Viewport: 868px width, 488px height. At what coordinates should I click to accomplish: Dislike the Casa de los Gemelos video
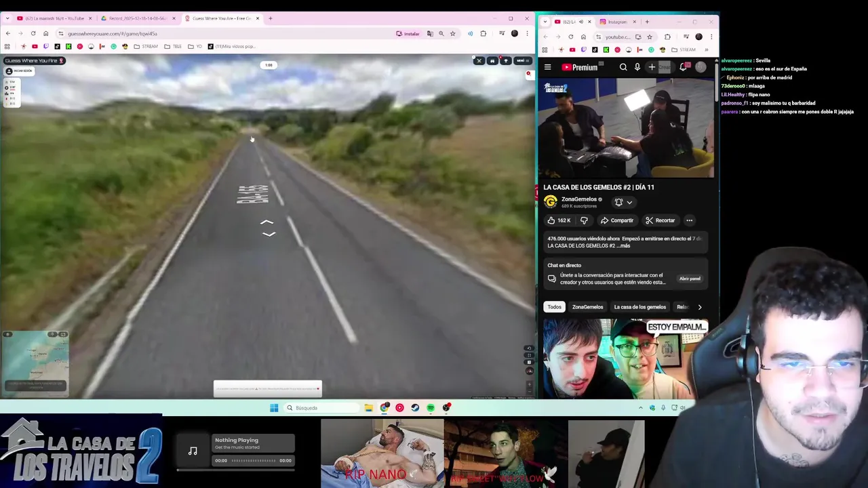[584, 220]
